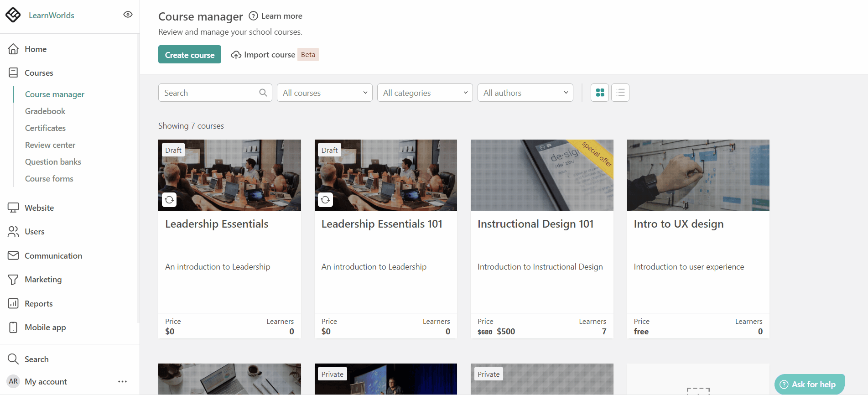Click the Draft badge on Leadership Essentials

(x=173, y=150)
